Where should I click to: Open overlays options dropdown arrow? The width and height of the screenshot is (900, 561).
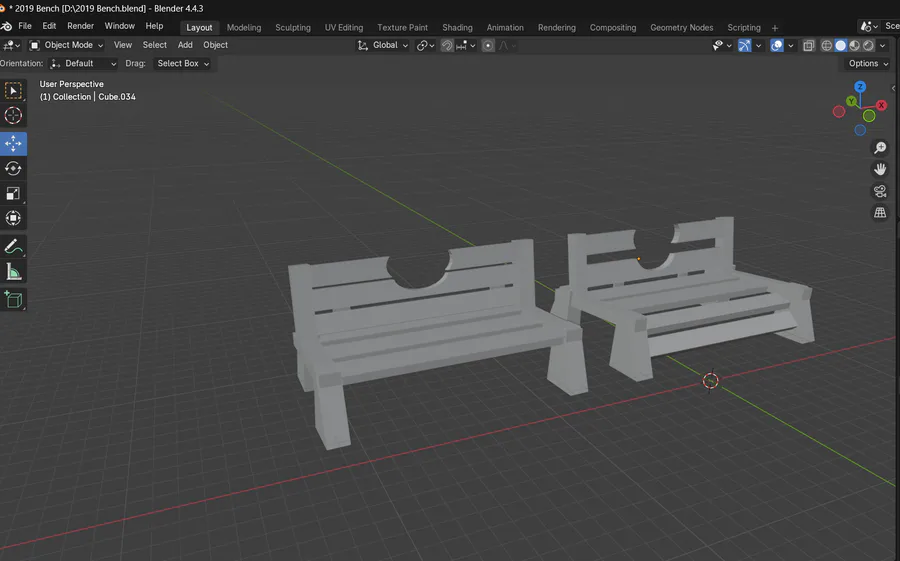790,45
